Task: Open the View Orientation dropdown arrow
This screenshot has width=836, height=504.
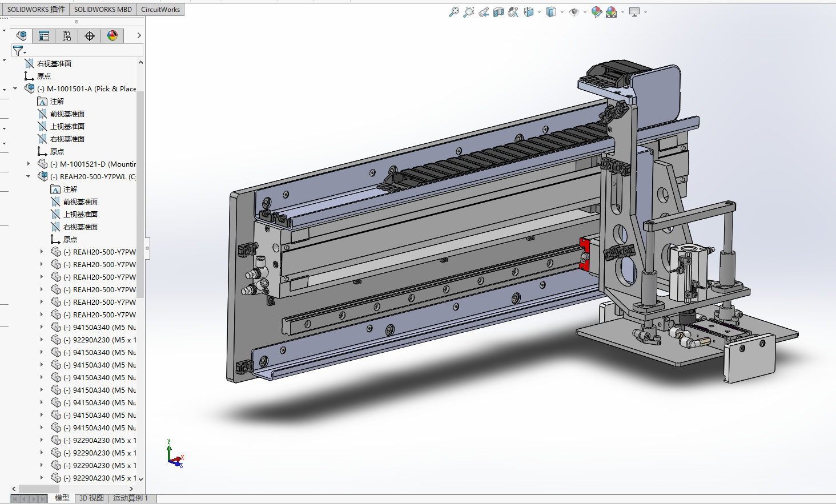Action: (x=539, y=12)
